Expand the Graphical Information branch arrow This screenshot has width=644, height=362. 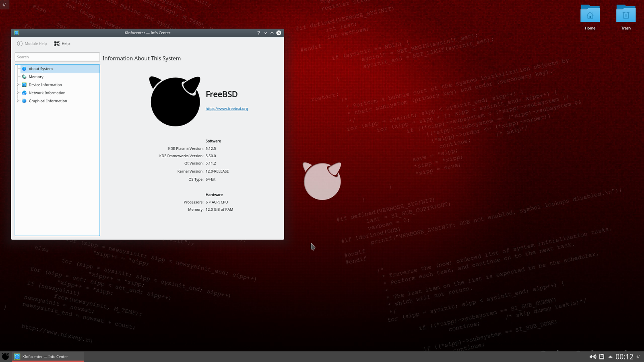18,101
